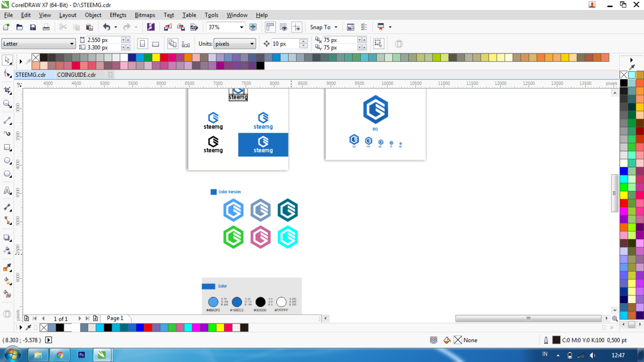Select the Ellipse tool
The width and height of the screenshot is (644, 362).
(7, 161)
